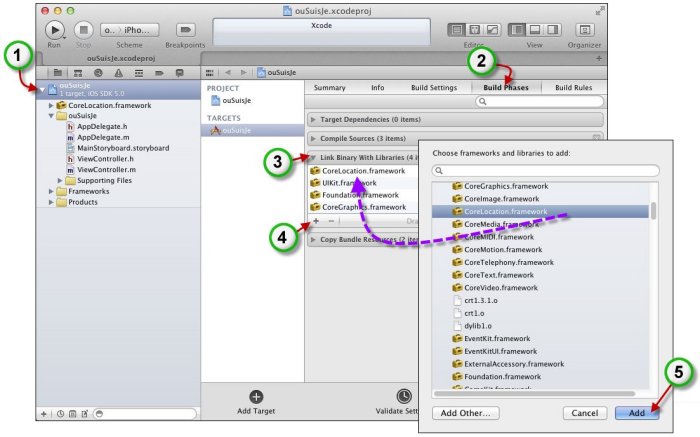Collapse the ouSuisJe group folder
Screen dimensions: 700x437
51,116
